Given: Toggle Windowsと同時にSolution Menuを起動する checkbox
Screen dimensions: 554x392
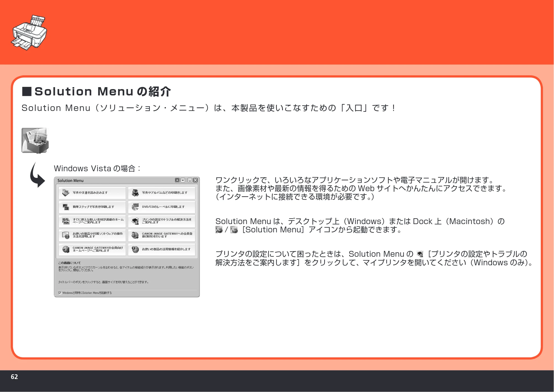Looking at the screenshot, I should tap(60, 293).
